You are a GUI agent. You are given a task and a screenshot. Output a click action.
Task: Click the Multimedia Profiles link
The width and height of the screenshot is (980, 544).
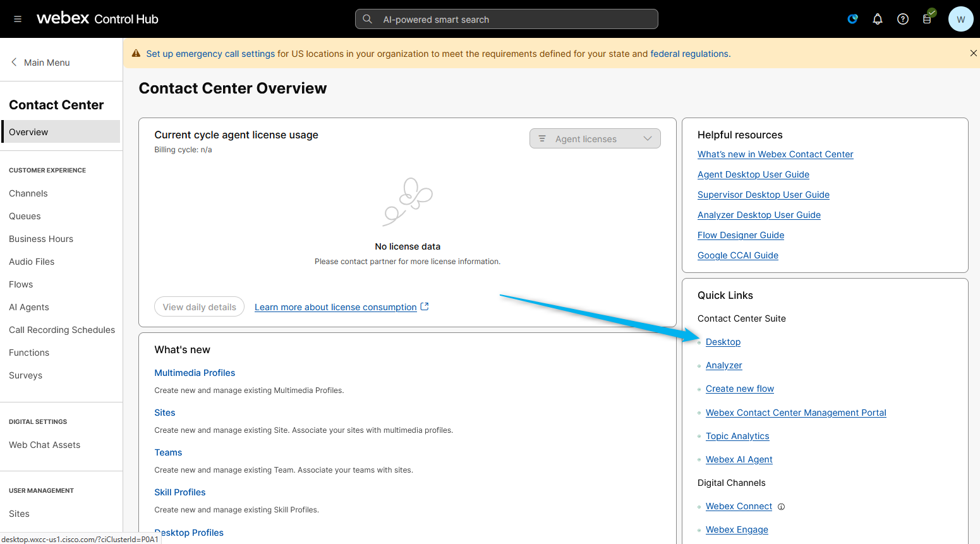tap(195, 373)
